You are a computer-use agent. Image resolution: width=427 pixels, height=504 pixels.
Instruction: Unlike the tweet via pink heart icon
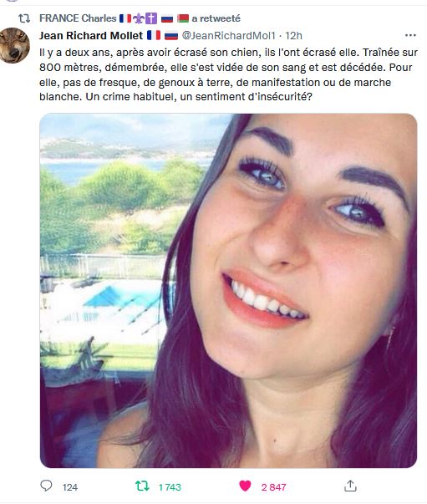[x=245, y=486]
